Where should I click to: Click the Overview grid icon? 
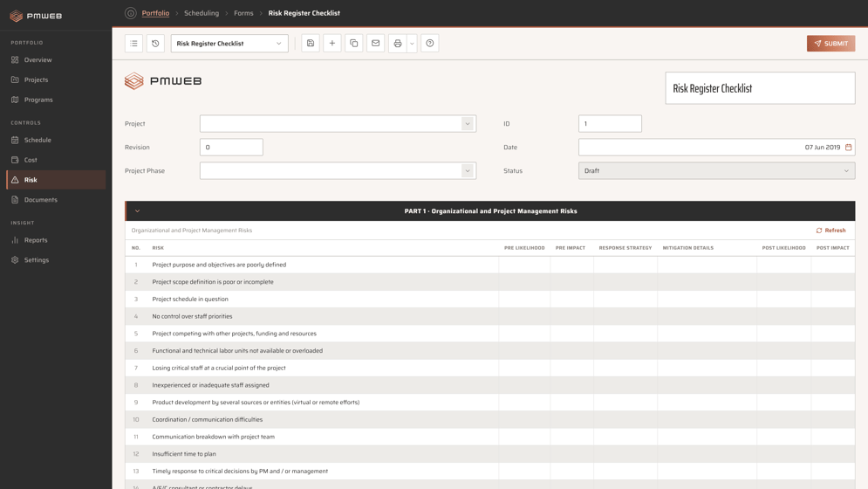point(15,60)
